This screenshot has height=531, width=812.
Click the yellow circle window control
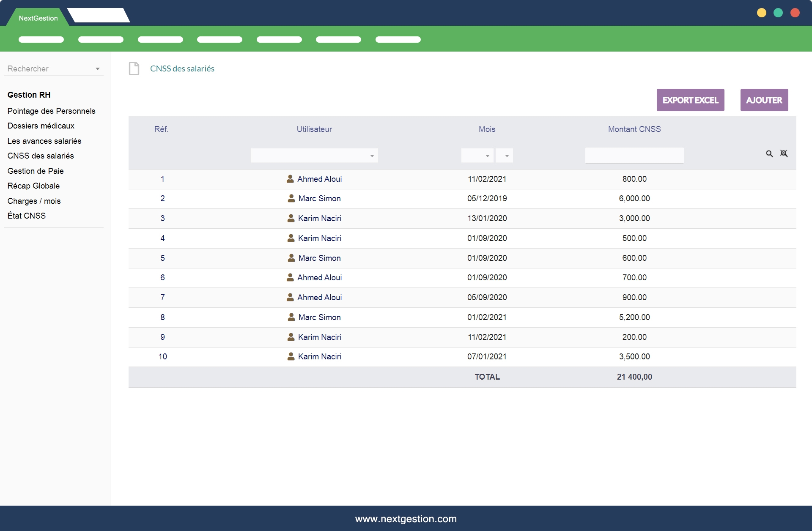pos(761,13)
